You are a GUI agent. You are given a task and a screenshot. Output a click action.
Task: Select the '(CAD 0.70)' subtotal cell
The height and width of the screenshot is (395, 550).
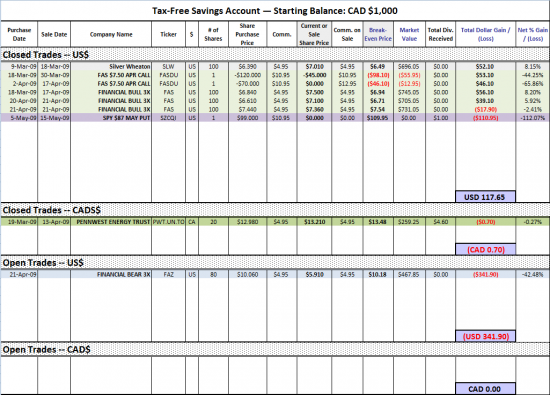485,249
